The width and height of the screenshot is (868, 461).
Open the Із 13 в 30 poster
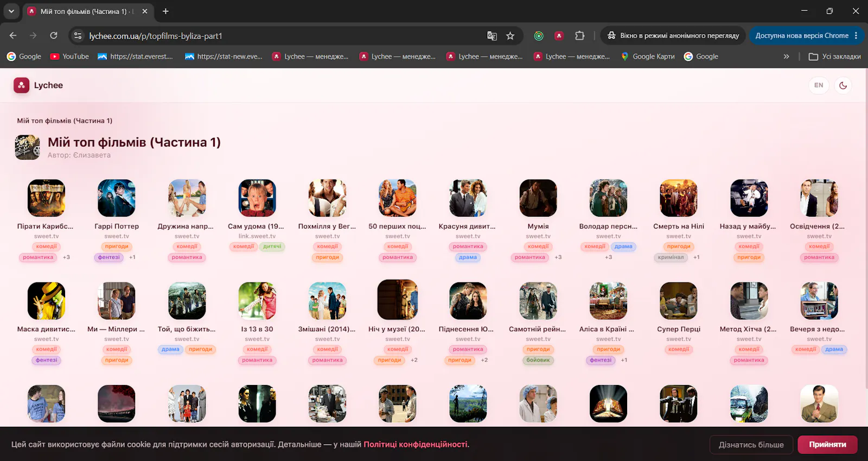pyautogui.click(x=257, y=301)
